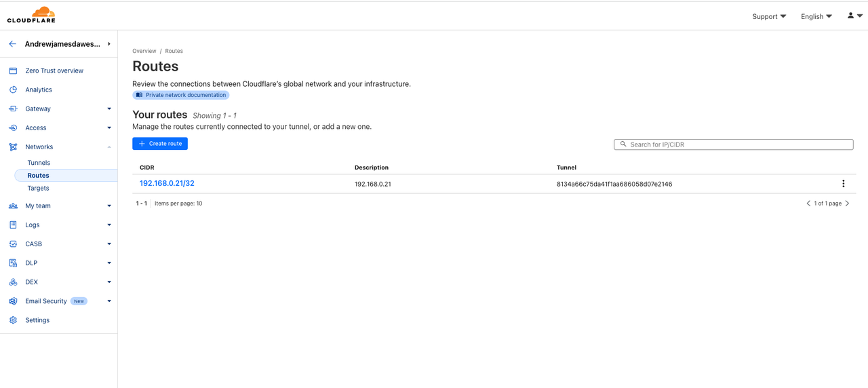This screenshot has width=868, height=388.
Task: Click the Networks sidebar icon
Action: coord(13,147)
